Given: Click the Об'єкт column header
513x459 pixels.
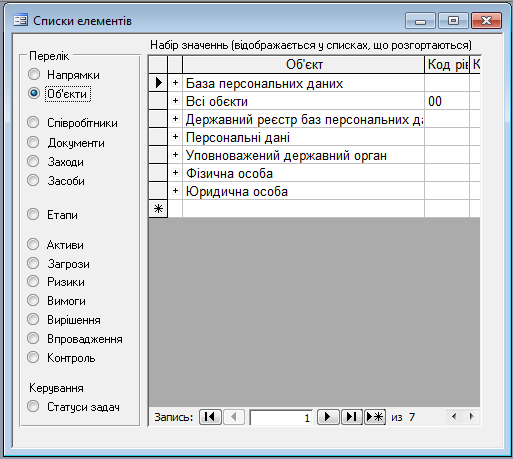Looking at the screenshot, I should [304, 65].
